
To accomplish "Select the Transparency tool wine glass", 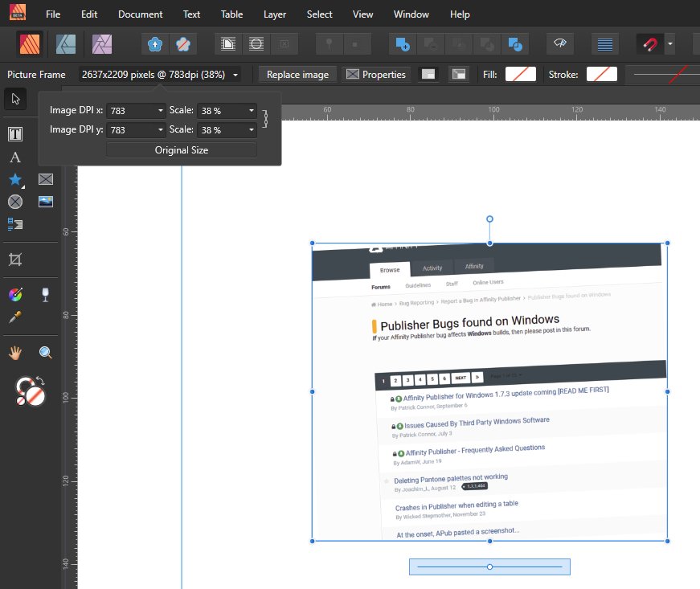I will coord(45,294).
